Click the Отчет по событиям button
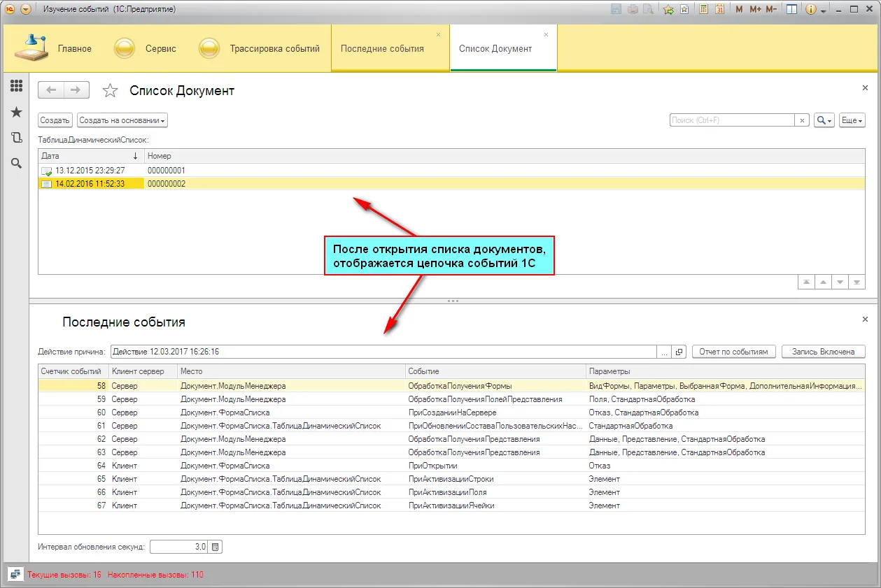The height and width of the screenshot is (588, 881). click(x=733, y=352)
